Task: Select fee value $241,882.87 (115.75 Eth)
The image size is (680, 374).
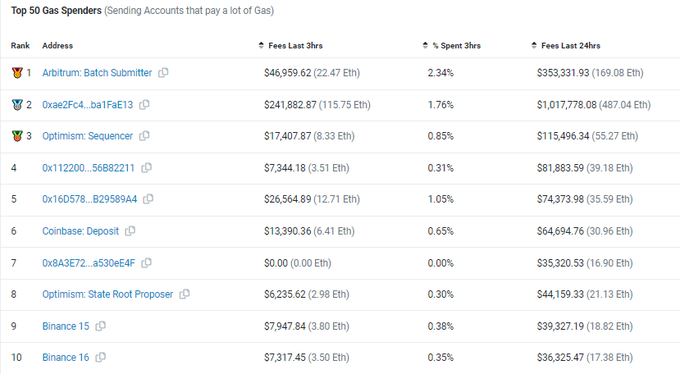Action: click(x=317, y=105)
